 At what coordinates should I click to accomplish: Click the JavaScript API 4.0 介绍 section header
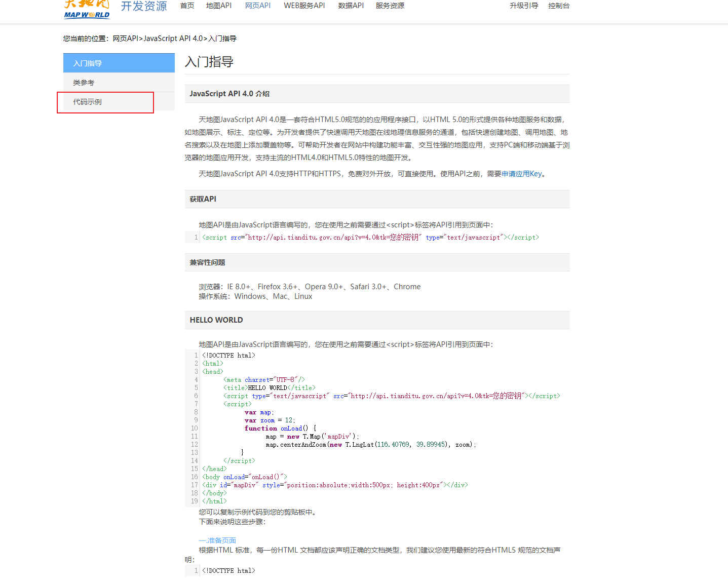(x=377, y=94)
